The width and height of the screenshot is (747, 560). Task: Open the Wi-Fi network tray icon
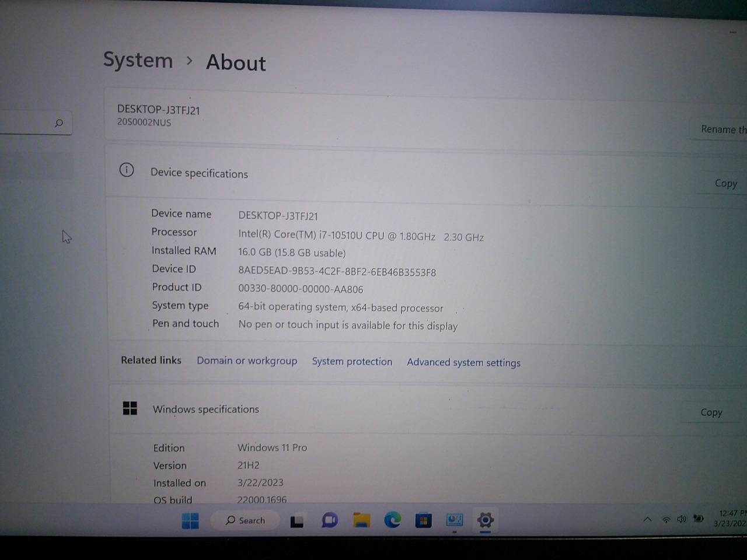(x=666, y=519)
